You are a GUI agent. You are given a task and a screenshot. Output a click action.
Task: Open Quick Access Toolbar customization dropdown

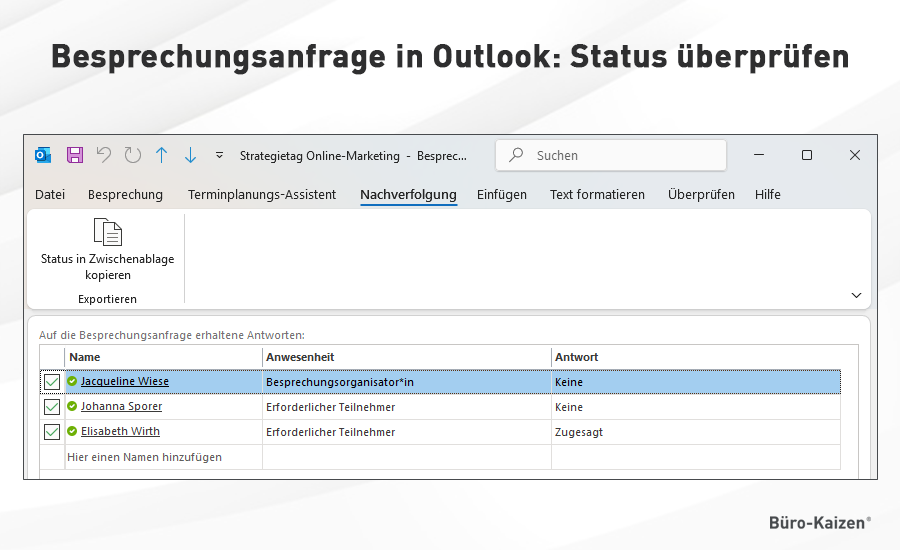(x=219, y=155)
